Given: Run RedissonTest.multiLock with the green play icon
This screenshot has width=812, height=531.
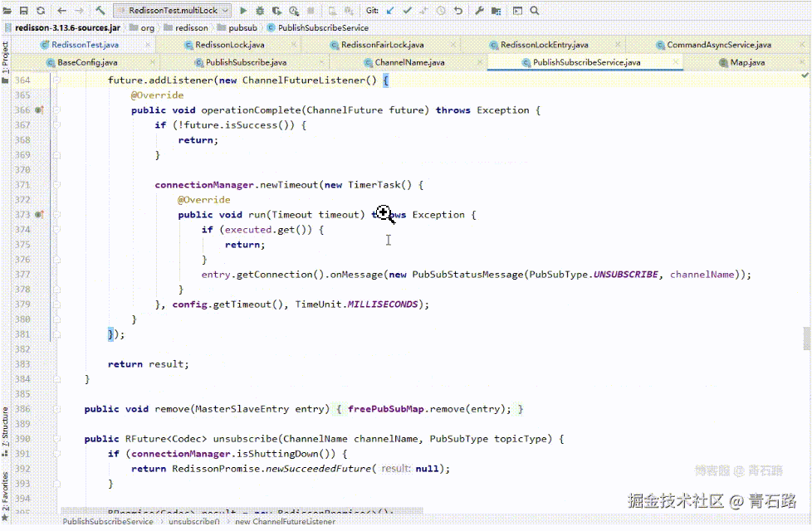Looking at the screenshot, I should point(243,10).
